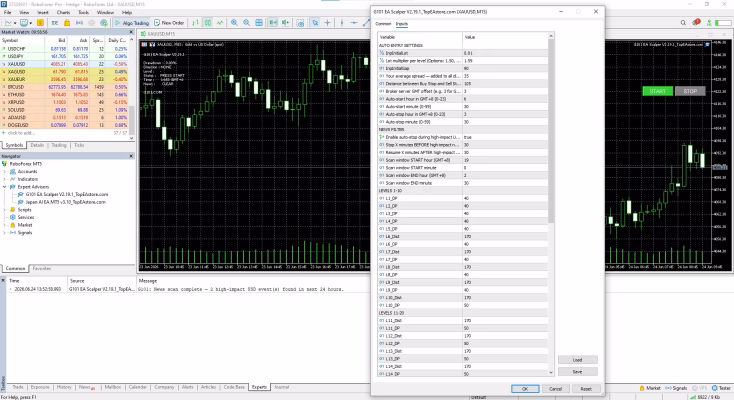Click the Save button in EA dialog
The image size is (734, 400).
click(x=577, y=371)
